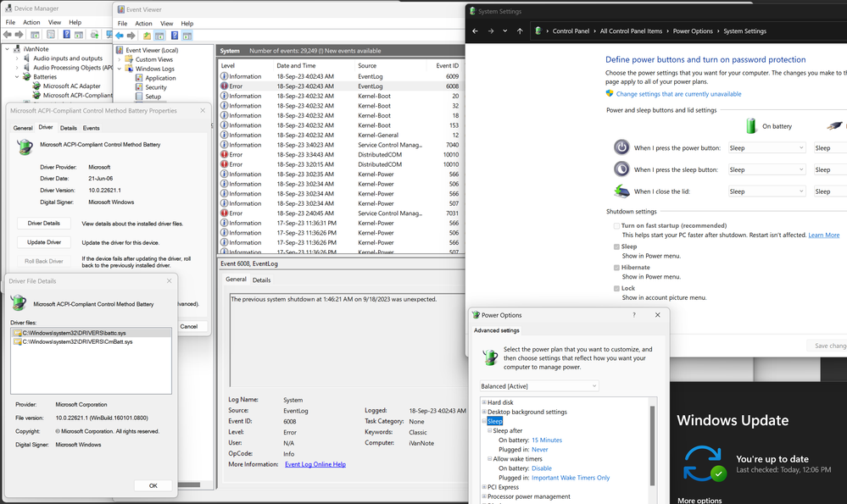Image resolution: width=847 pixels, height=504 pixels.
Task: Click Up One Level folder icon in Event Viewer
Action: (147, 36)
